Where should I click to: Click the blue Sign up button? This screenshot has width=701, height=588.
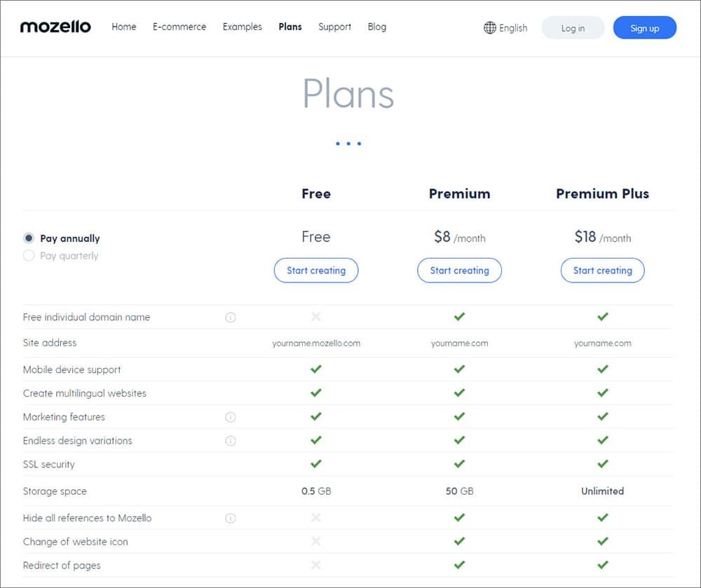coord(645,28)
